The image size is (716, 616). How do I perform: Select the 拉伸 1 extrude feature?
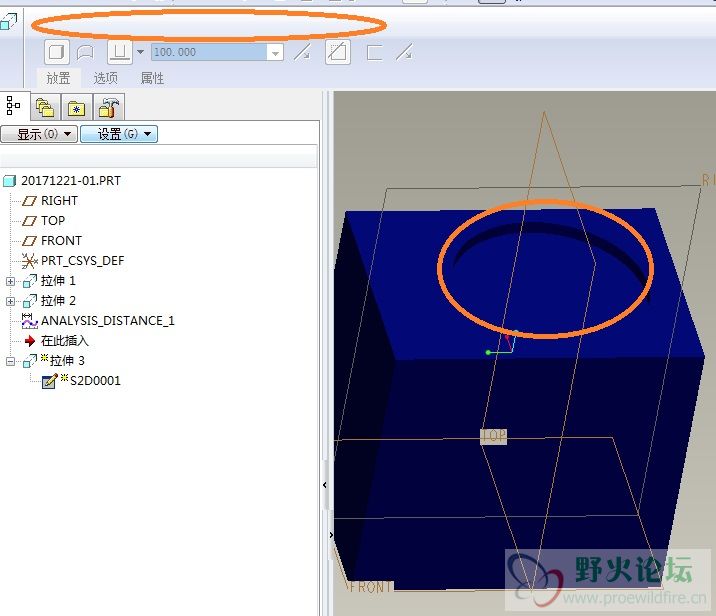pyautogui.click(x=58, y=281)
